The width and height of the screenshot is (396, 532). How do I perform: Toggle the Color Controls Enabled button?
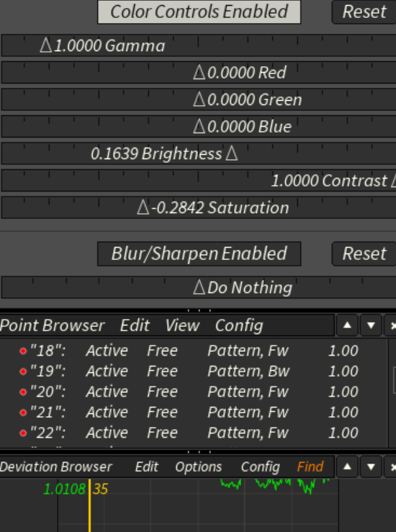pyautogui.click(x=199, y=12)
